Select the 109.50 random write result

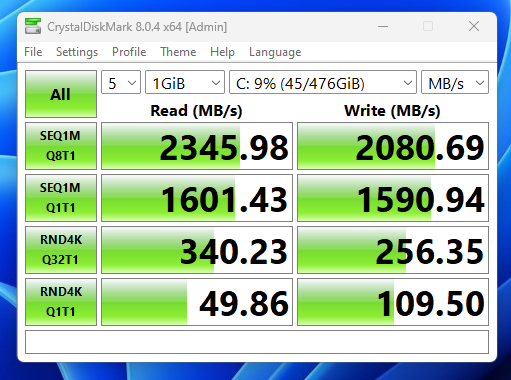[x=393, y=302]
